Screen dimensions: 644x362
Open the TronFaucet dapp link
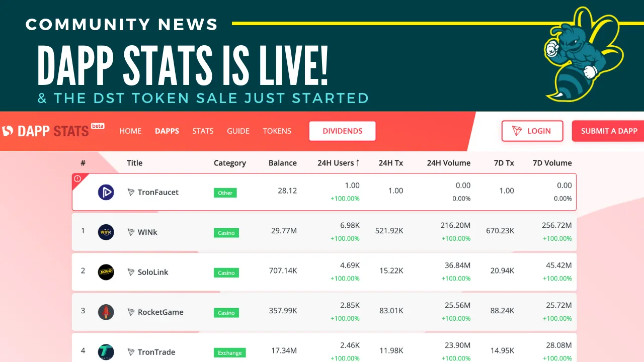(x=158, y=192)
